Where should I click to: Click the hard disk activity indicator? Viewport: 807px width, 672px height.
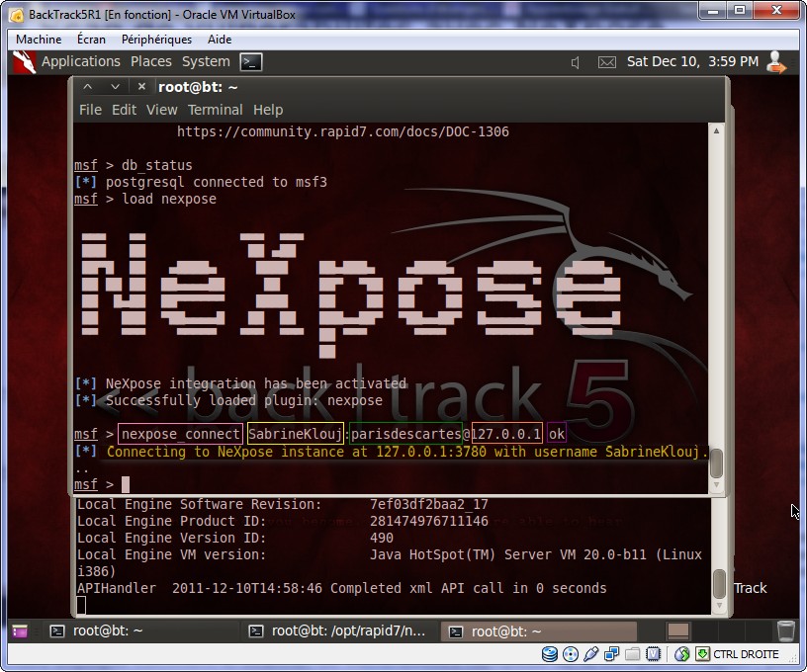click(x=550, y=654)
